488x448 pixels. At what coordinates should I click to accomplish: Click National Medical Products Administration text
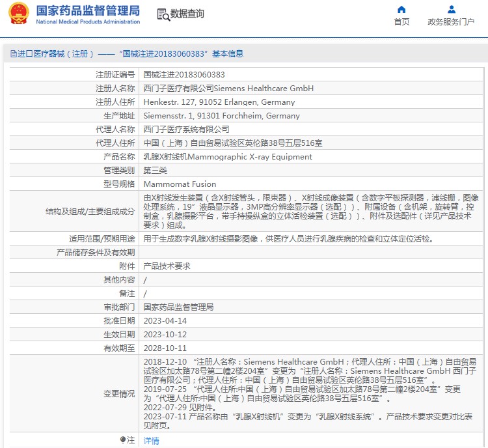pyautogui.click(x=88, y=21)
